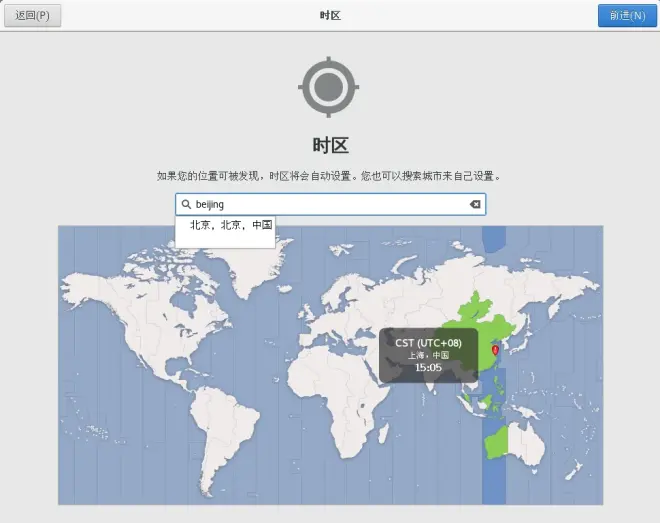The image size is (660, 523).
Task: Click the 前进(N) next button
Action: point(627,16)
